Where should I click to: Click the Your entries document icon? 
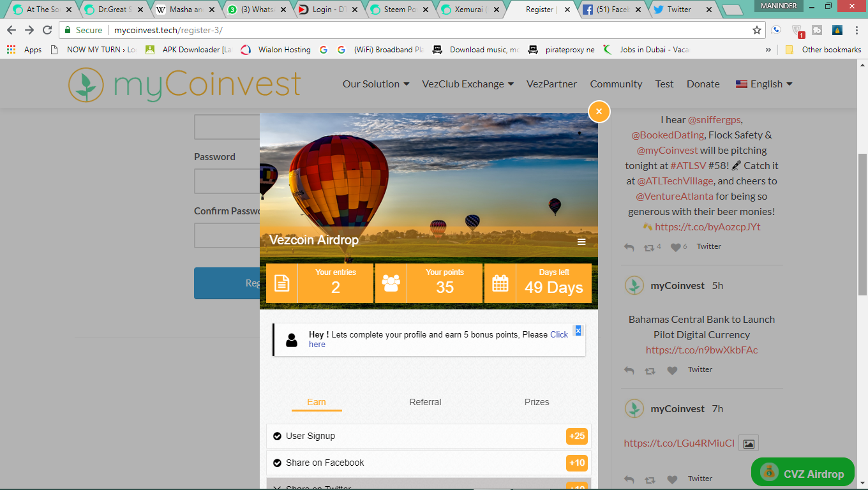[281, 283]
